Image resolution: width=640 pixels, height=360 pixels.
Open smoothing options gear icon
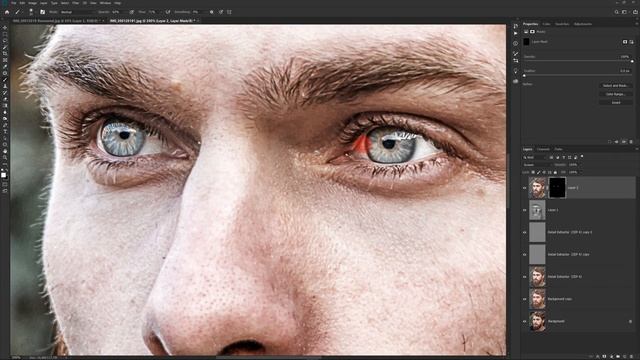tap(211, 12)
